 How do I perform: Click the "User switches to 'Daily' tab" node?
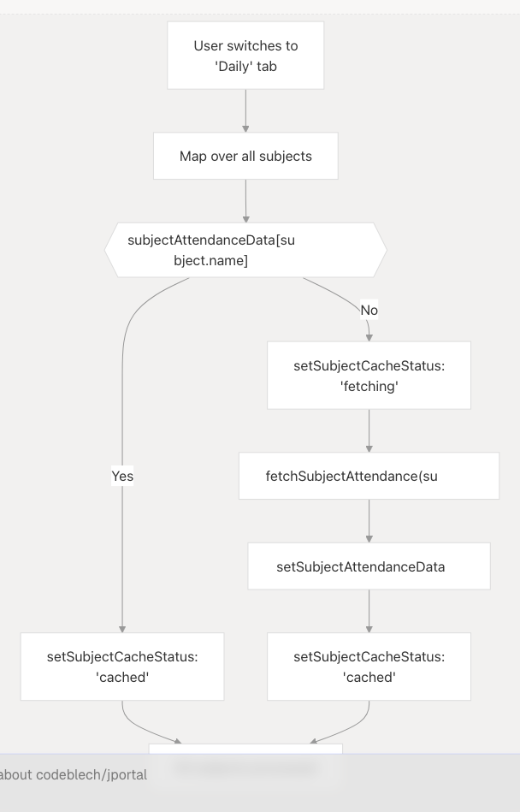245,56
